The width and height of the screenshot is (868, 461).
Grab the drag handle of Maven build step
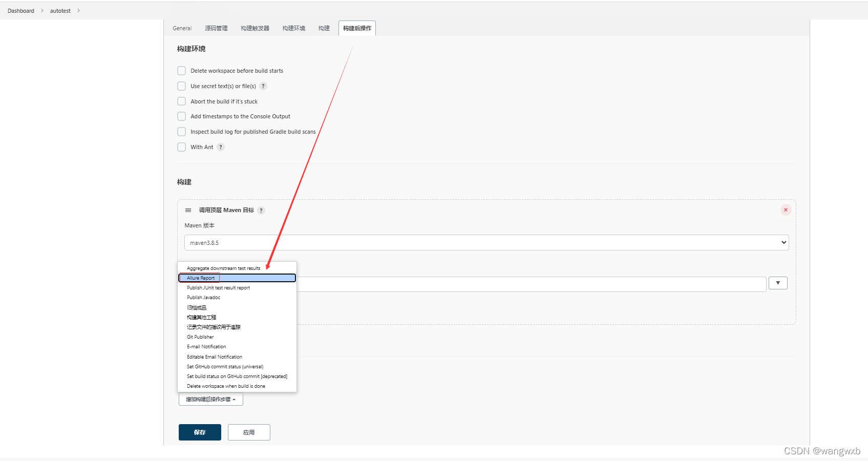[188, 210]
